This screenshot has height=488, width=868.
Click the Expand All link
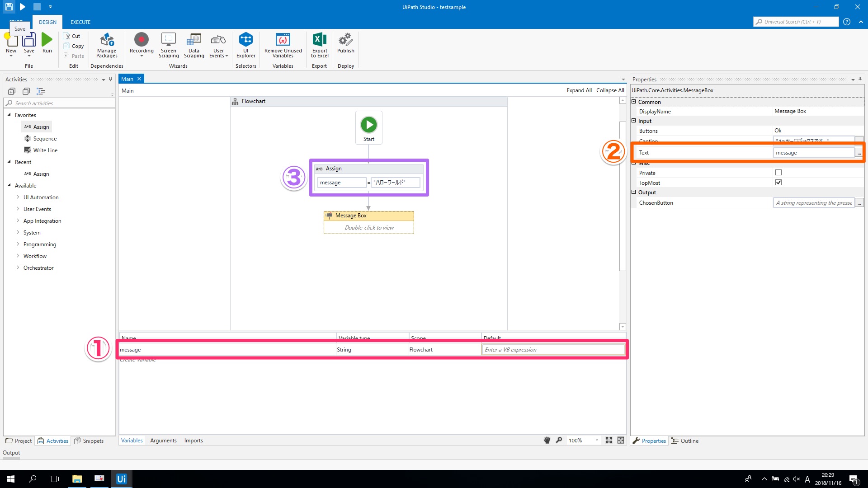click(x=579, y=90)
